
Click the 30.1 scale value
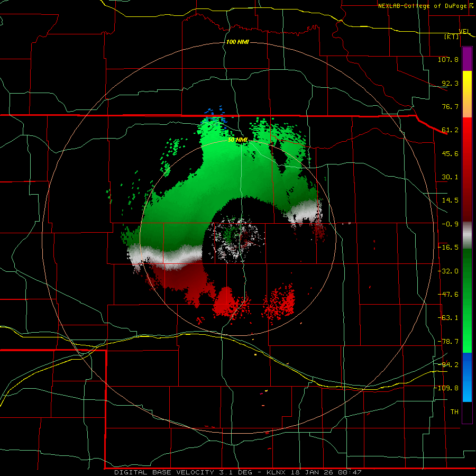point(450,177)
